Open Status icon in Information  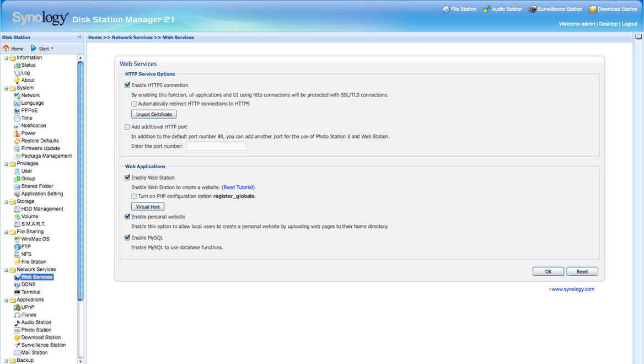(x=17, y=65)
